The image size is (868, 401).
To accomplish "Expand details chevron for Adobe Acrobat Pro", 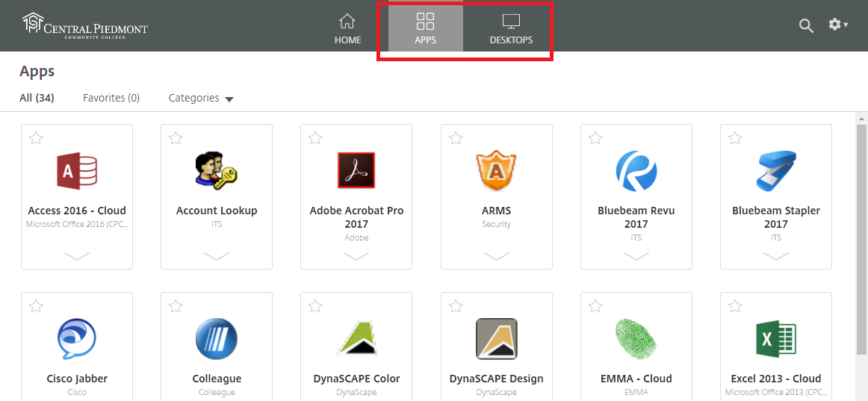I will pos(356,256).
